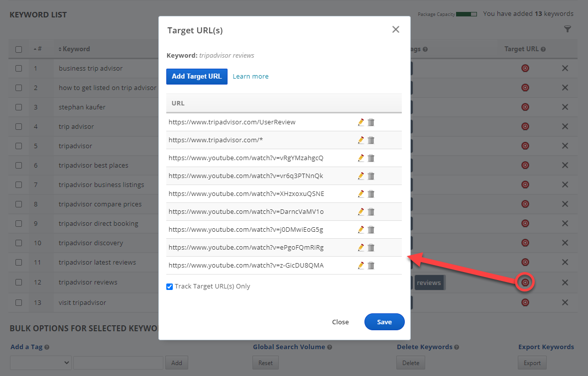Sort keyword list by Keyword column
Screen dimensions: 588x376
point(75,49)
